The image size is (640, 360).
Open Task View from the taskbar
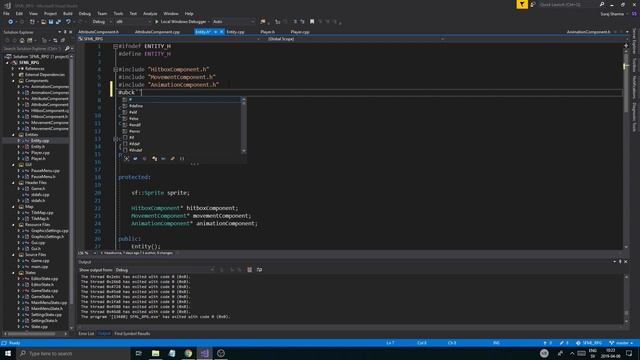click(139, 353)
